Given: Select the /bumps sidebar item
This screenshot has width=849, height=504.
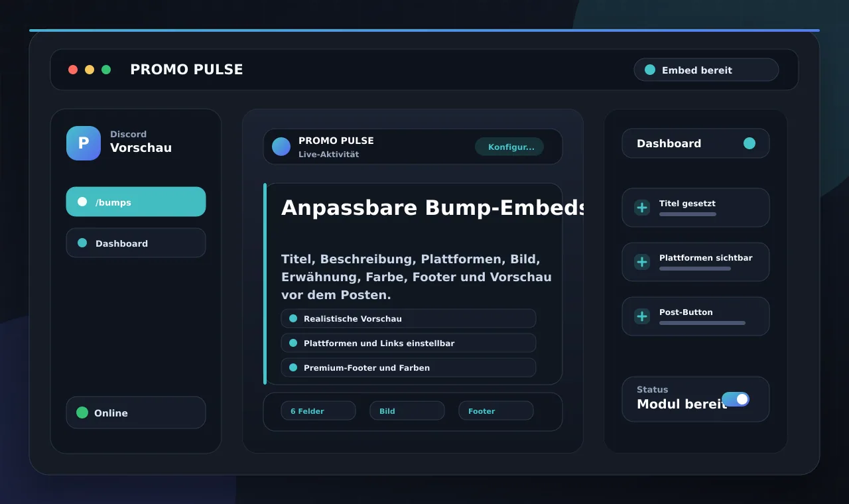Looking at the screenshot, I should pyautogui.click(x=136, y=202).
